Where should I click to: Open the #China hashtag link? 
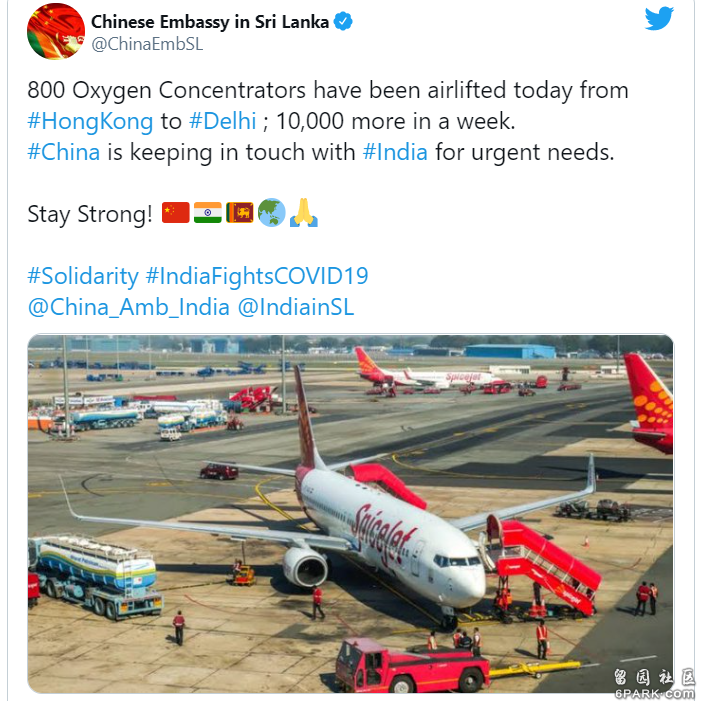pyautogui.click(x=63, y=152)
